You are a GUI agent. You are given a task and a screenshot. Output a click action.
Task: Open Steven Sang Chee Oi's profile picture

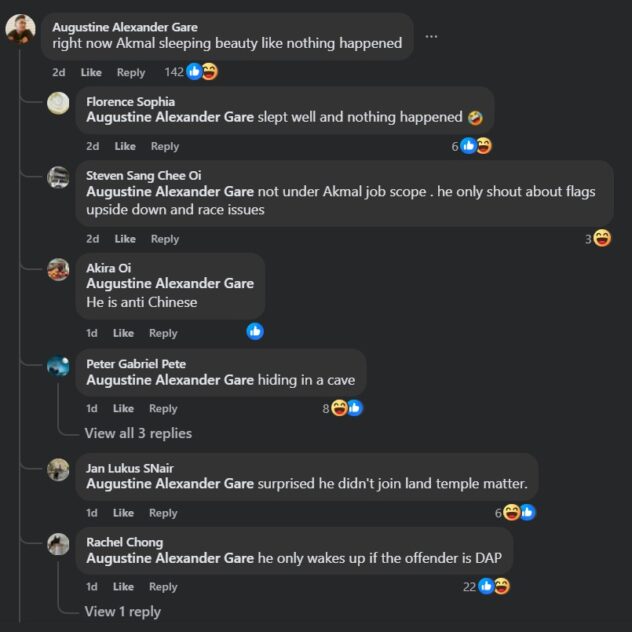point(59,178)
